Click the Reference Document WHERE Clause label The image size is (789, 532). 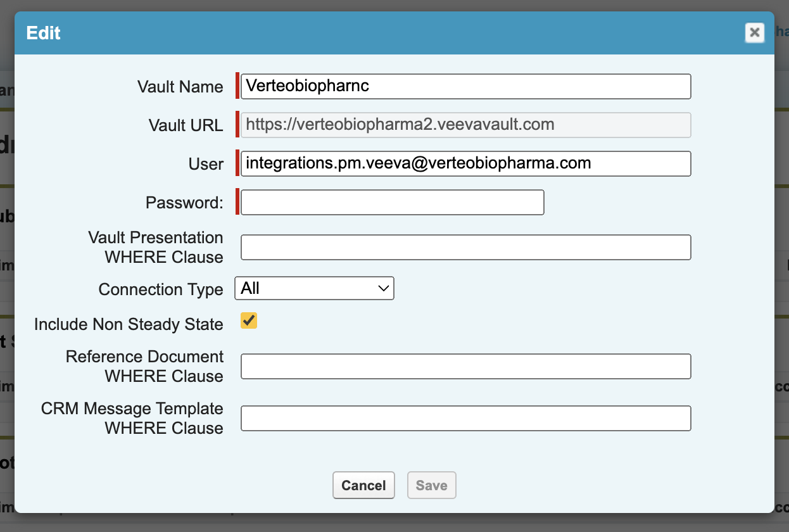click(145, 366)
